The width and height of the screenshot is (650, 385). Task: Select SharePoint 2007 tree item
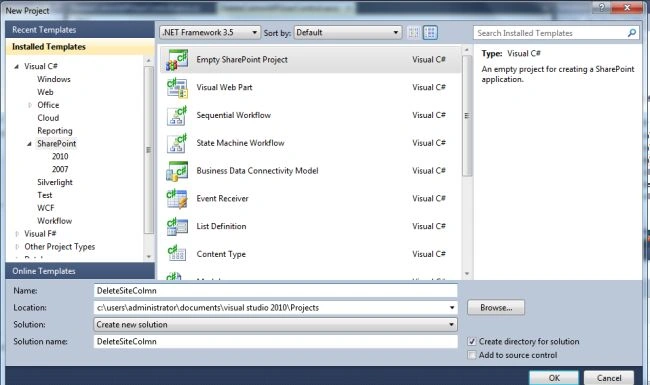(60, 169)
